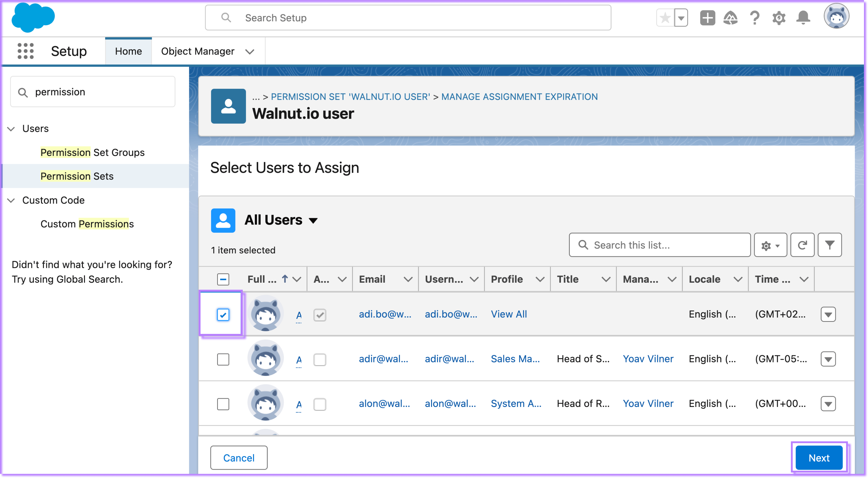Switch to the Object Manager tab
Viewport: 868px width, 478px height.
(198, 51)
